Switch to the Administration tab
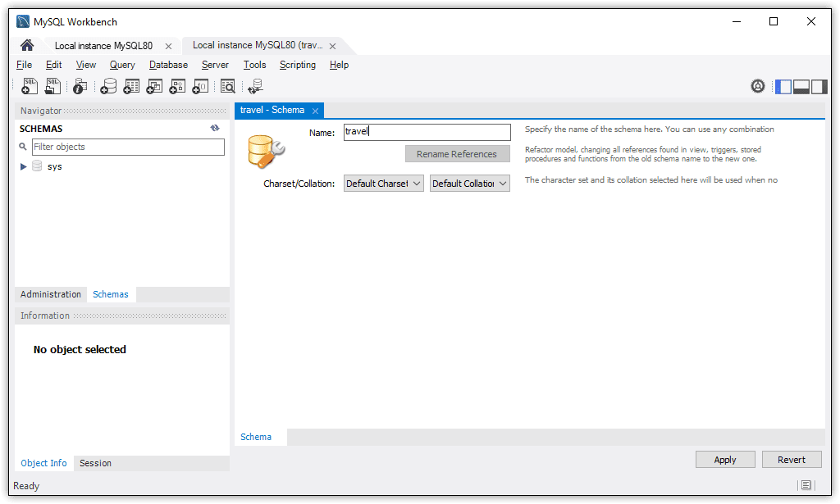The width and height of the screenshot is (840, 504). pos(50,294)
